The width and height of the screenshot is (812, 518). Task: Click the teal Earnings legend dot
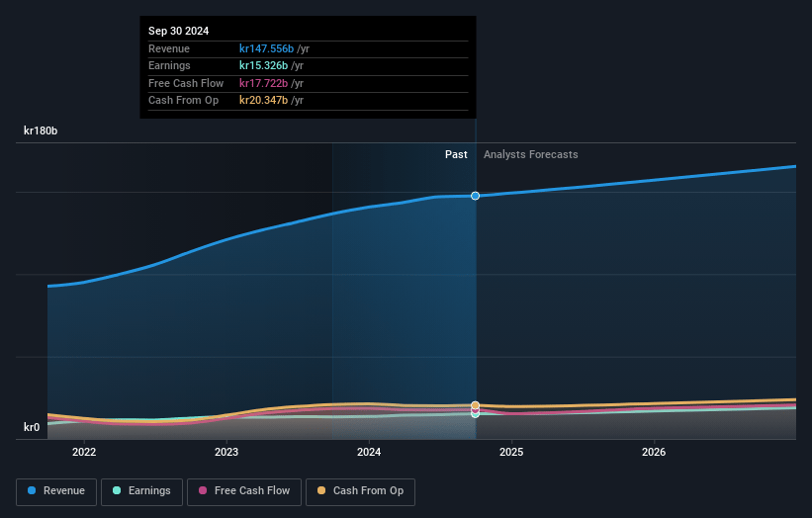pos(117,490)
